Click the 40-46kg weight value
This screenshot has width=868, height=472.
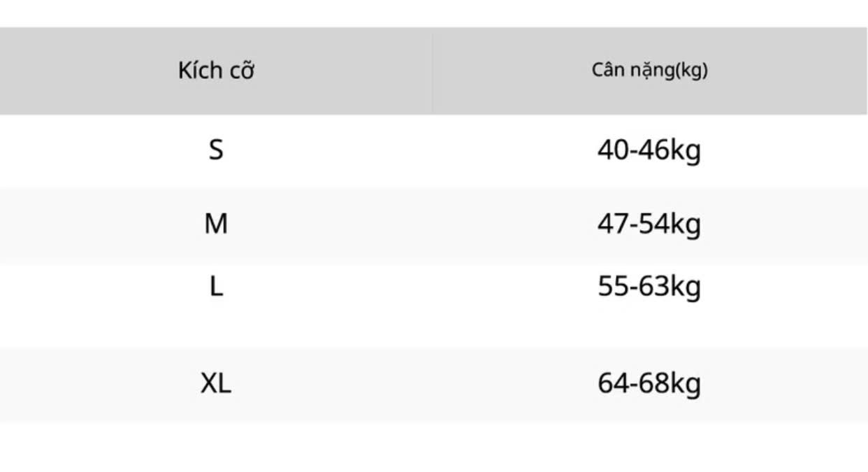(x=649, y=151)
